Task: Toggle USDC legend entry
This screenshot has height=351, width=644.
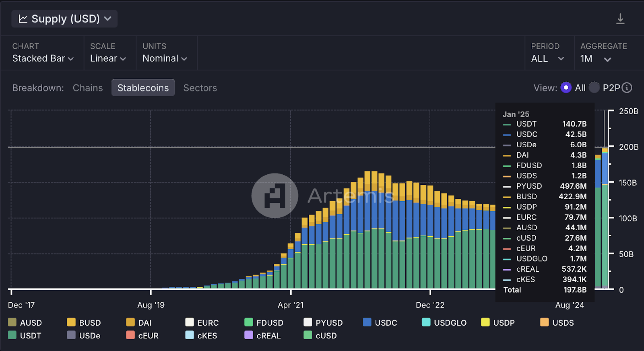Action: click(380, 322)
